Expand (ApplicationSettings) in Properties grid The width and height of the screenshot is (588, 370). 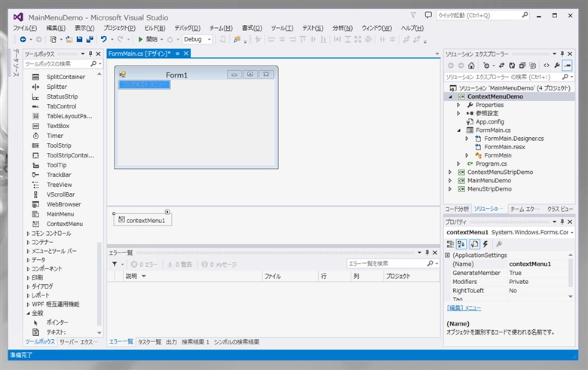[447, 255]
